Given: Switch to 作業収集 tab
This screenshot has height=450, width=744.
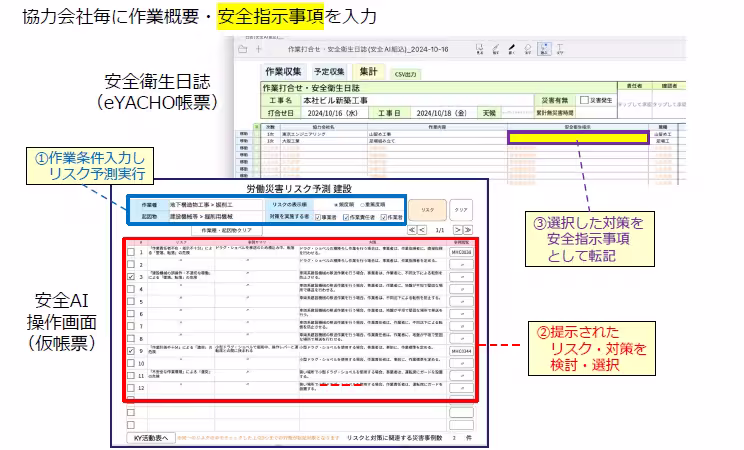Looking at the screenshot, I should pos(283,72).
